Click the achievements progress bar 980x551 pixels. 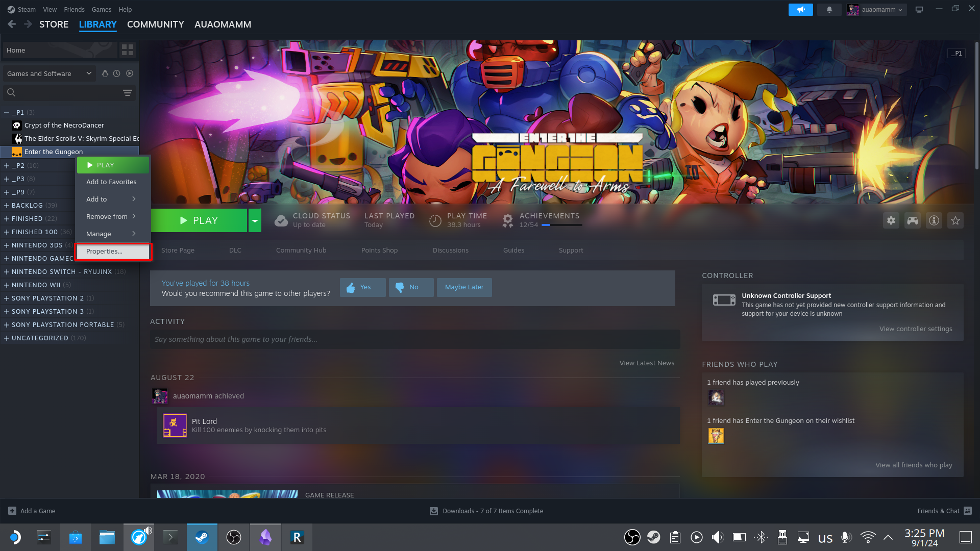pos(562,225)
